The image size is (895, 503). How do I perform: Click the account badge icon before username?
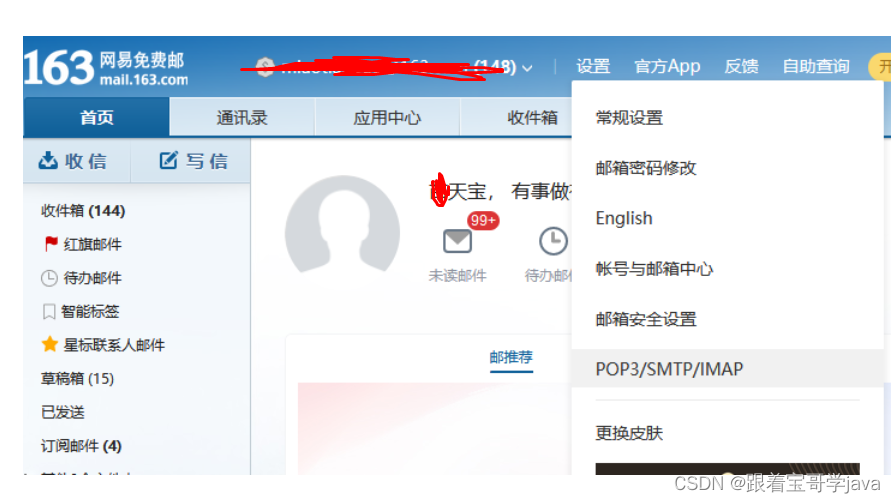tap(265, 67)
